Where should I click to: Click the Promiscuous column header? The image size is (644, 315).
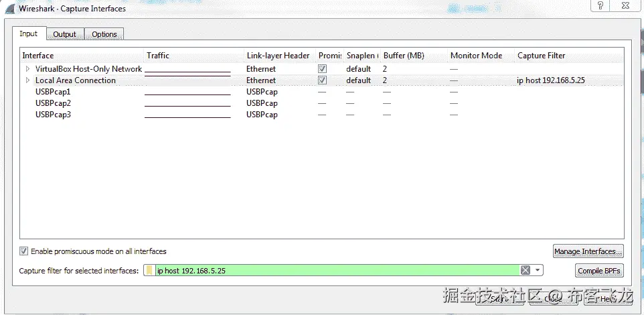click(x=330, y=56)
